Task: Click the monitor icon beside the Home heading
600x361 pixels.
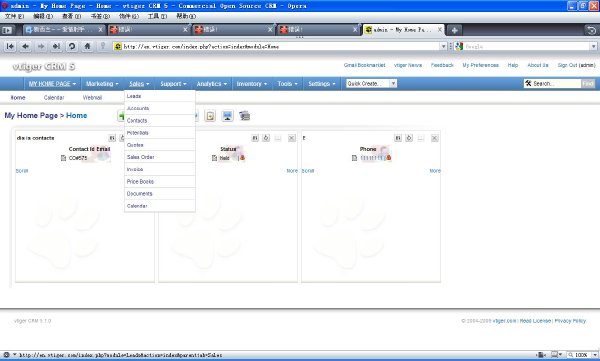Action: pyautogui.click(x=227, y=116)
